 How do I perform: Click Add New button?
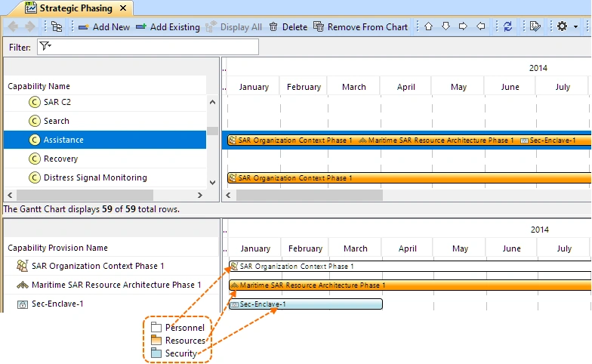(x=104, y=27)
